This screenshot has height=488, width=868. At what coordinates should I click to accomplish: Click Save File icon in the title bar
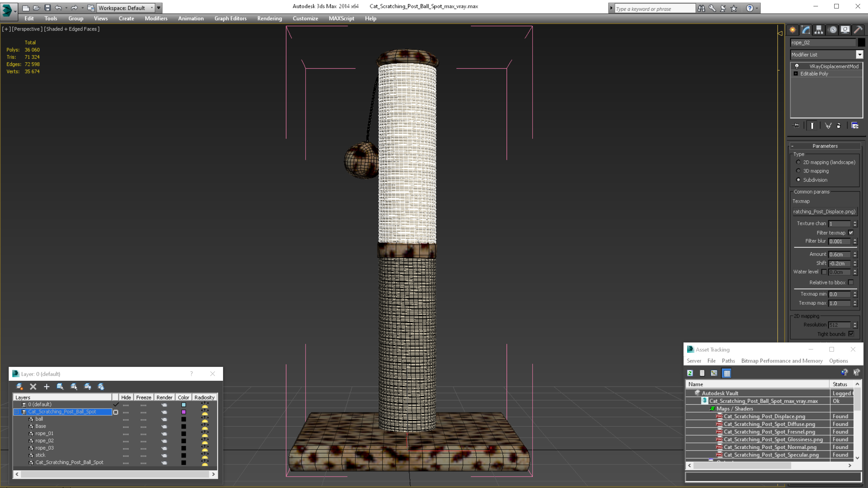coord(48,8)
